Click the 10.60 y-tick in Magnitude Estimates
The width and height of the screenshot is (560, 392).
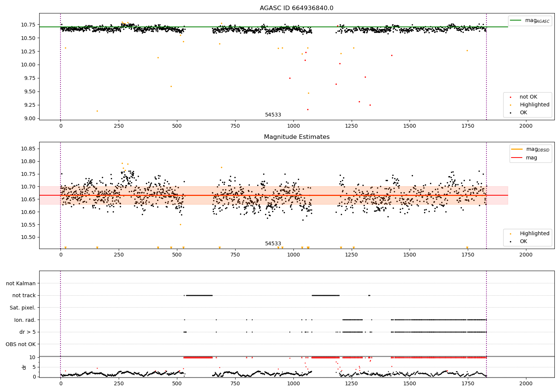coord(28,212)
